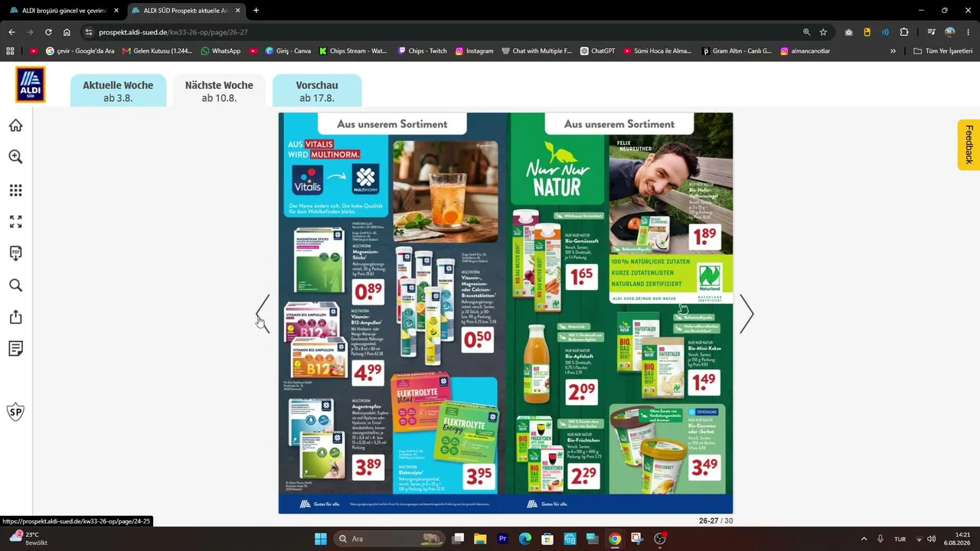Open the Instagram bookmark
The height and width of the screenshot is (551, 980).
pos(474,51)
